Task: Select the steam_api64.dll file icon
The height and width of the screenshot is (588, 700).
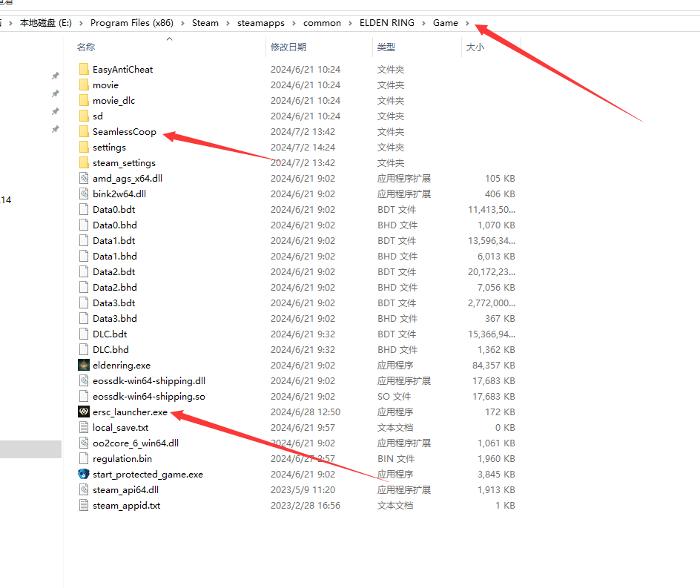Action: point(84,490)
